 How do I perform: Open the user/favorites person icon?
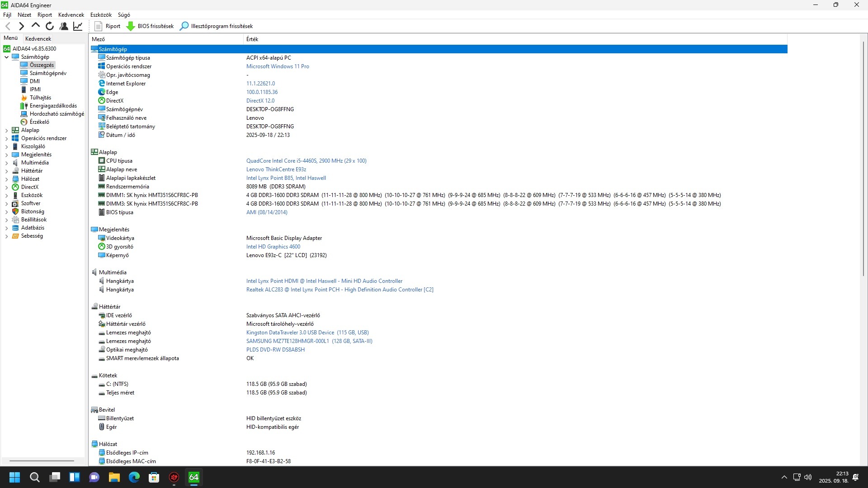click(x=64, y=26)
